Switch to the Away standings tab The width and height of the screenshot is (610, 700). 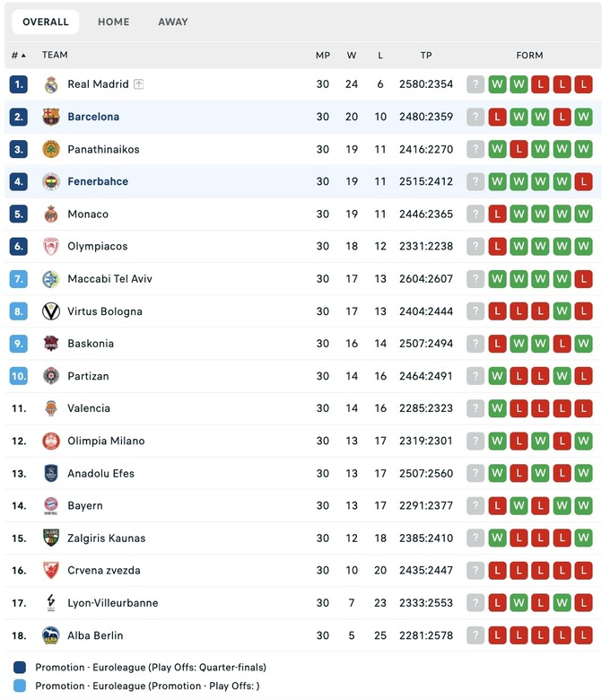click(x=173, y=22)
